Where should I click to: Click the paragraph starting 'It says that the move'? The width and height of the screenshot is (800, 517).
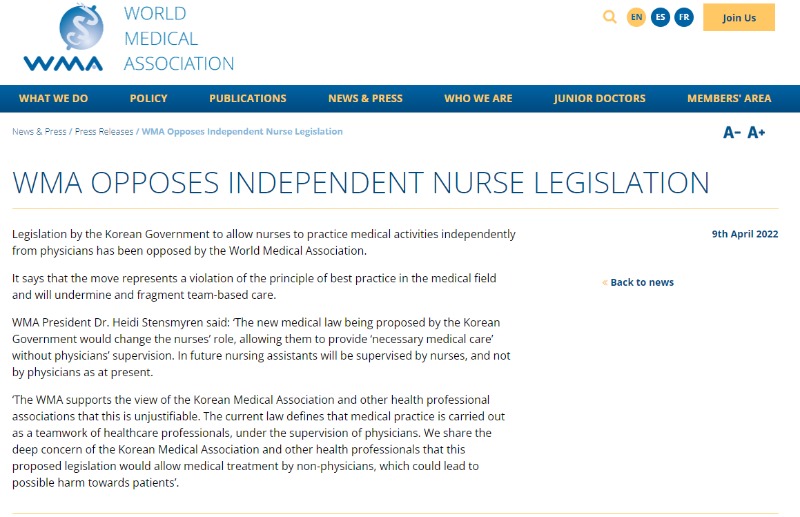pyautogui.click(x=254, y=286)
